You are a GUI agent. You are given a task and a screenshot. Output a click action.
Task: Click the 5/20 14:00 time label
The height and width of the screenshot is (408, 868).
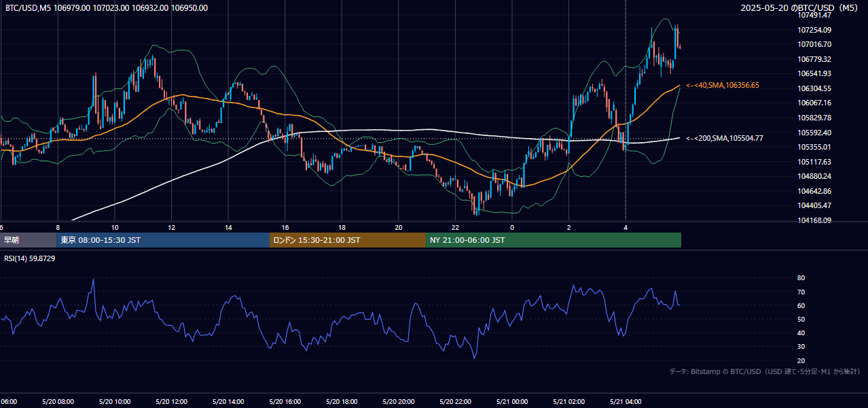coord(228,402)
